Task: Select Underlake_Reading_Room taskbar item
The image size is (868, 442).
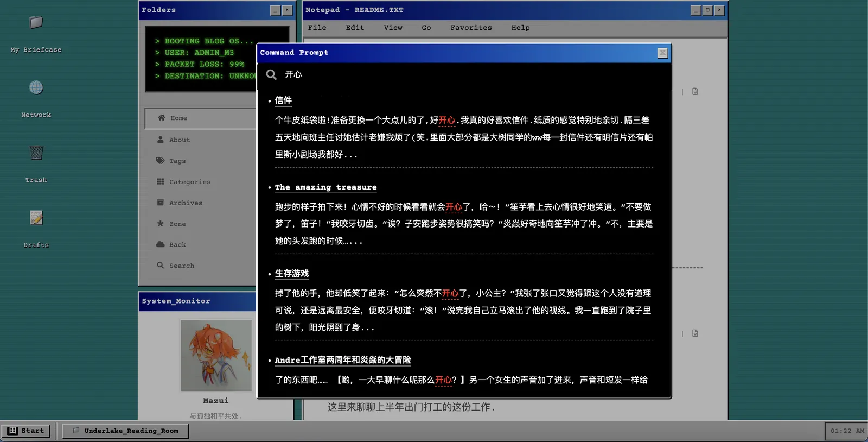Action: pyautogui.click(x=125, y=431)
